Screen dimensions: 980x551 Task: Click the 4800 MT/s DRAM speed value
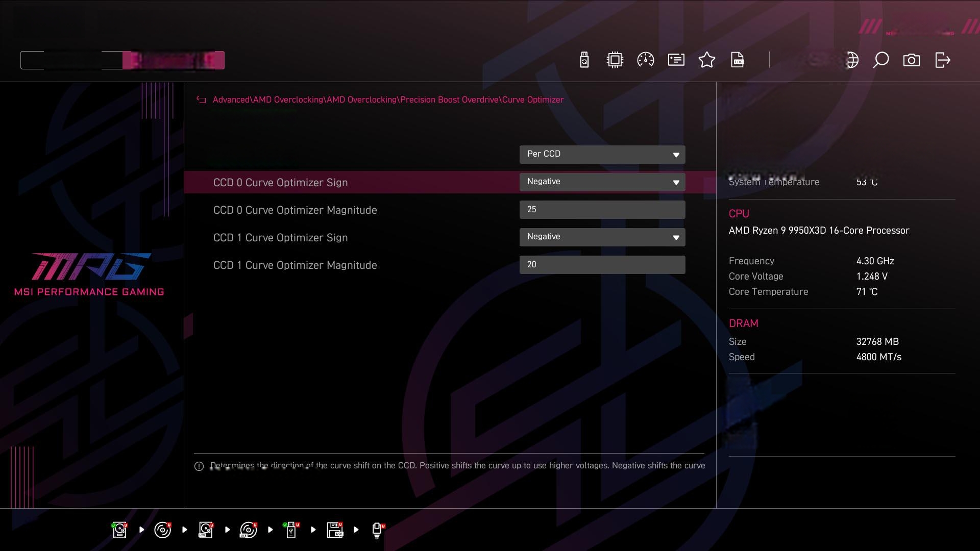(878, 357)
